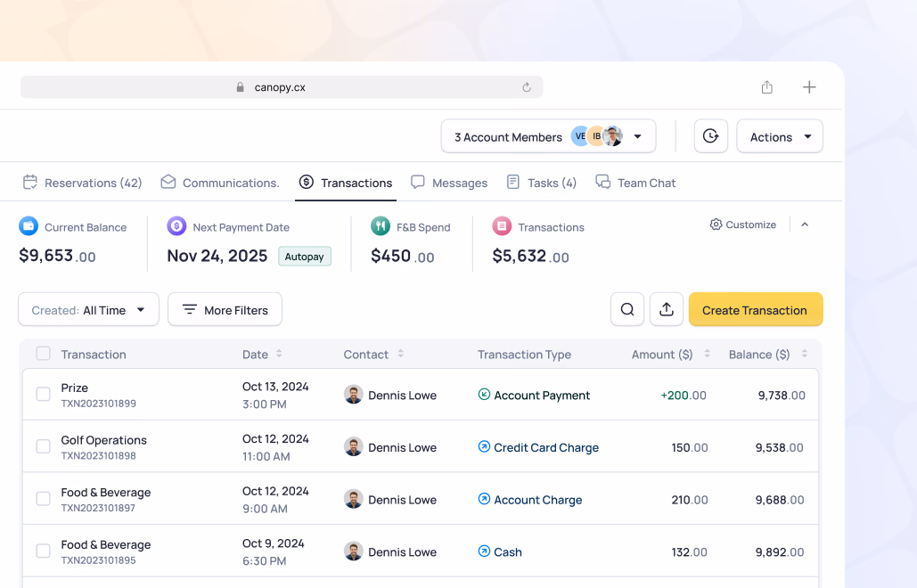Click the Autopay badge
Viewport: 917px width, 588px height.
click(x=304, y=256)
